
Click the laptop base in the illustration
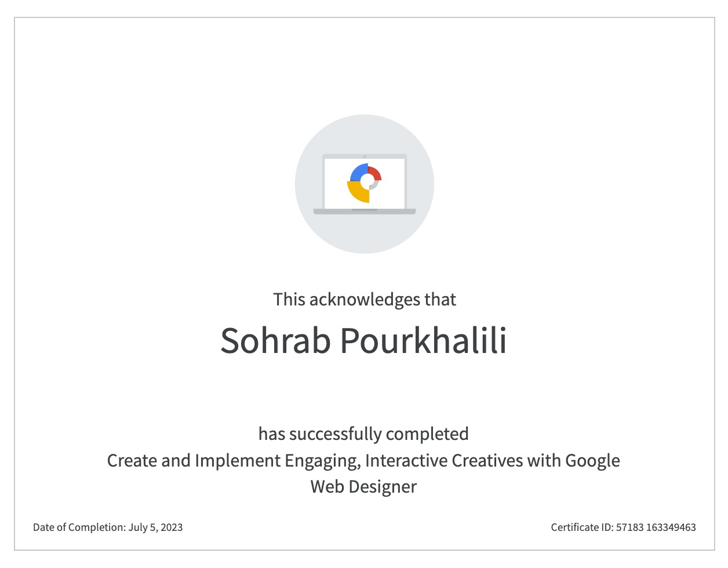[x=364, y=212]
